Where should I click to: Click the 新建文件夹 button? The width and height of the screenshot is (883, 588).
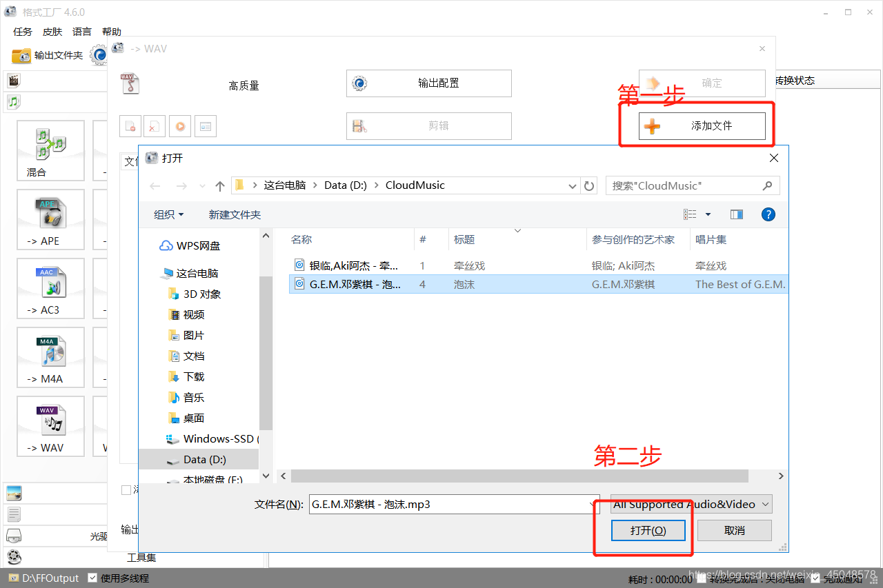coord(235,214)
